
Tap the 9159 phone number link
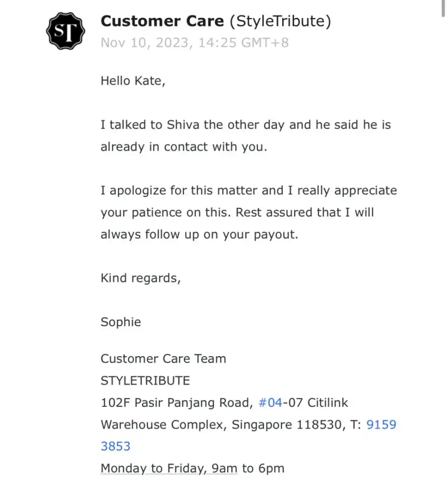click(x=381, y=425)
